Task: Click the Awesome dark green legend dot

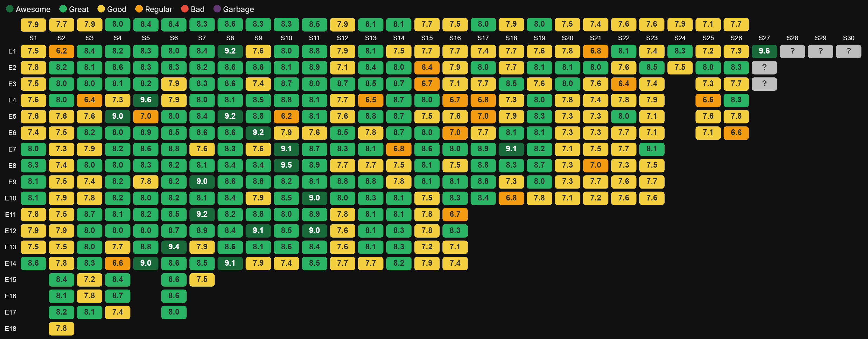Action: pos(10,9)
